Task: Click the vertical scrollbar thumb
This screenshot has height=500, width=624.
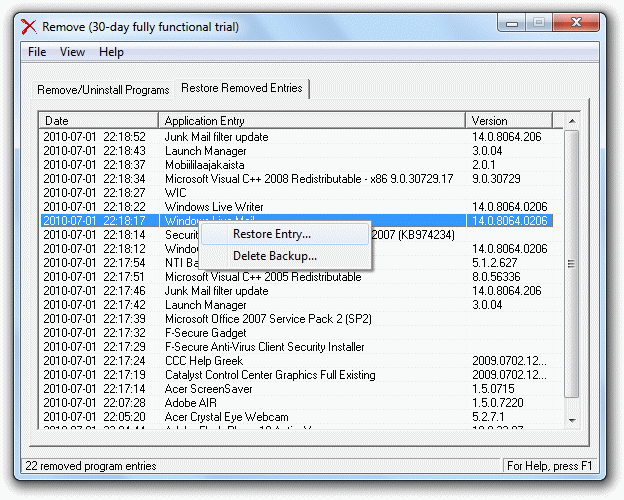Action: [571, 264]
